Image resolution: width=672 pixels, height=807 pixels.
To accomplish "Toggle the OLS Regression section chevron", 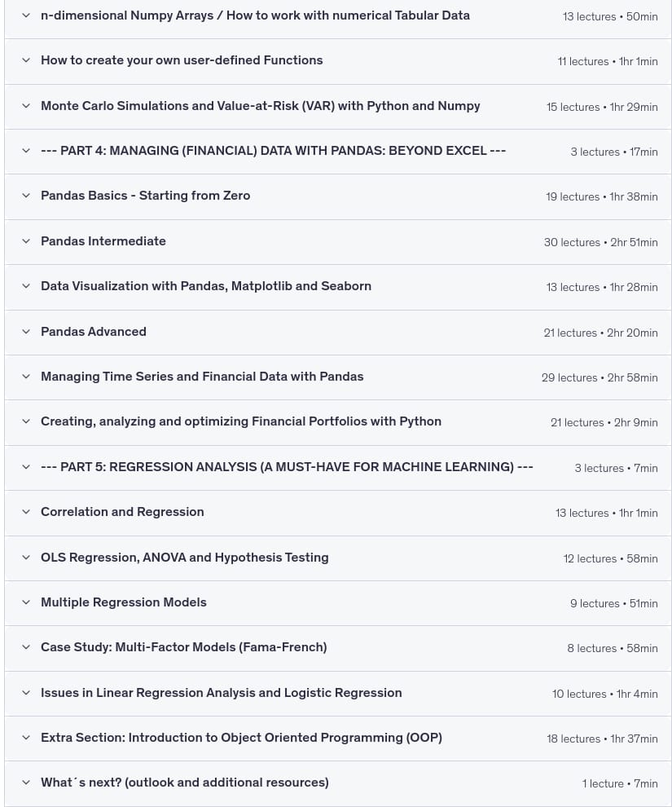I will pos(26,558).
